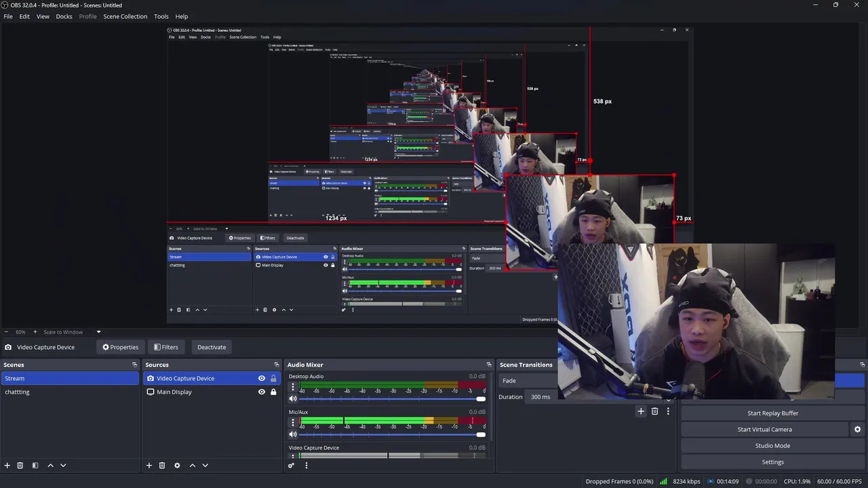Click the streaming time 00:14:09
The image size is (868, 488).
point(728,481)
